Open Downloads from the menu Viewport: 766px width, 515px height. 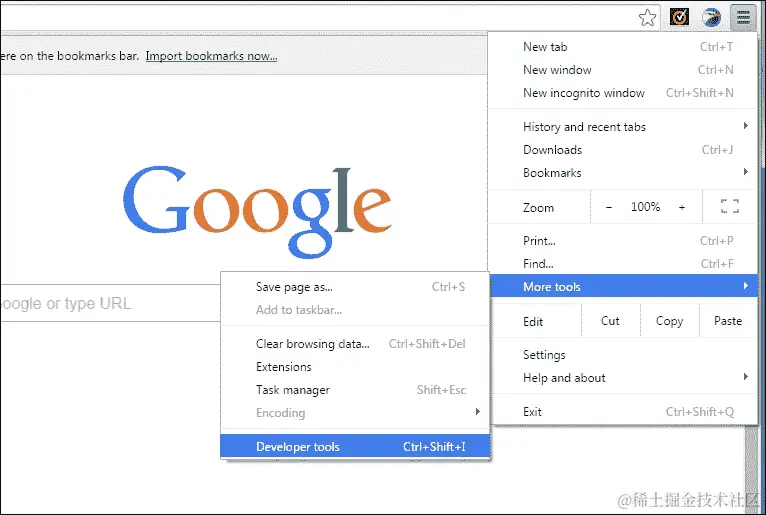tap(623, 150)
